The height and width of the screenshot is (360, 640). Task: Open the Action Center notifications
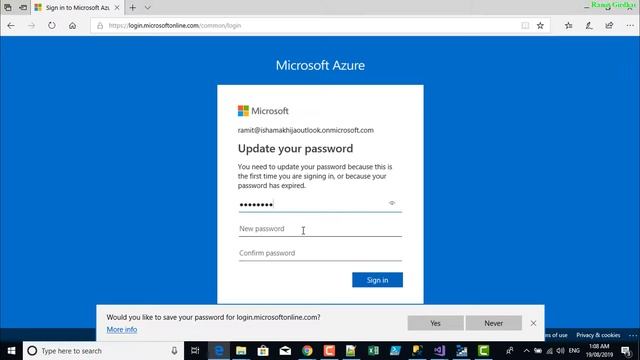[x=626, y=351]
